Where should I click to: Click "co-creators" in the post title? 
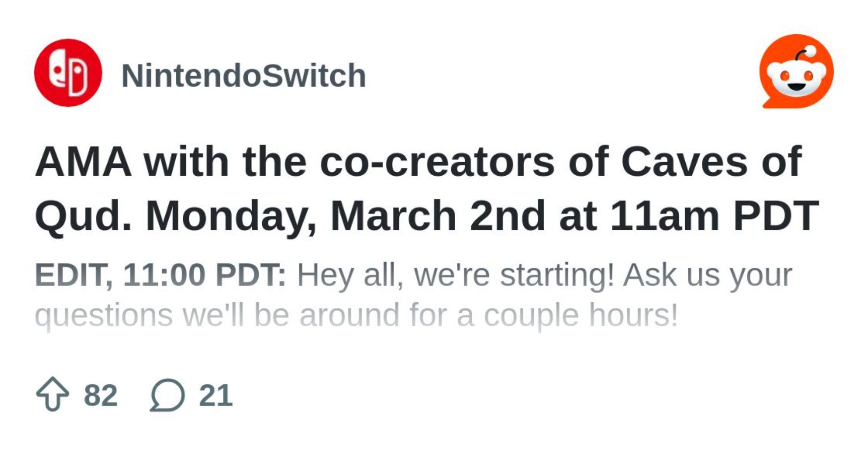437,162
